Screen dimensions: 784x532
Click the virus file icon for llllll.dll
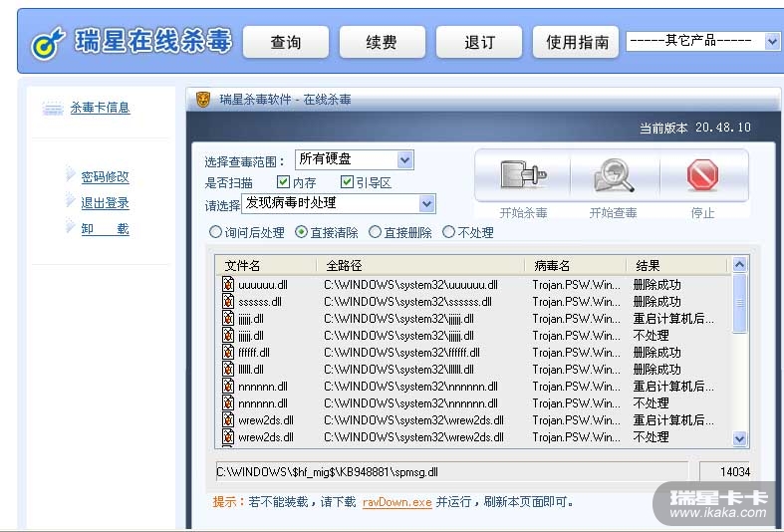coord(228,369)
